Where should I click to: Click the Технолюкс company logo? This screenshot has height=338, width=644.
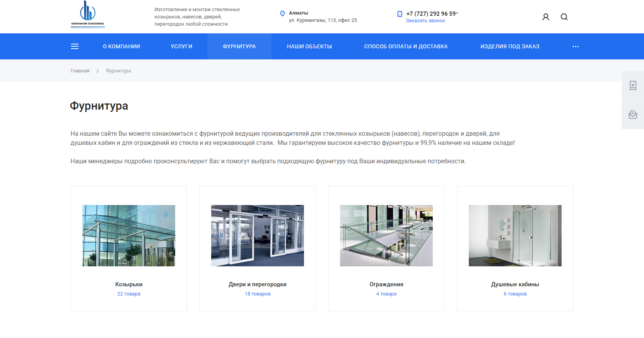[88, 14]
